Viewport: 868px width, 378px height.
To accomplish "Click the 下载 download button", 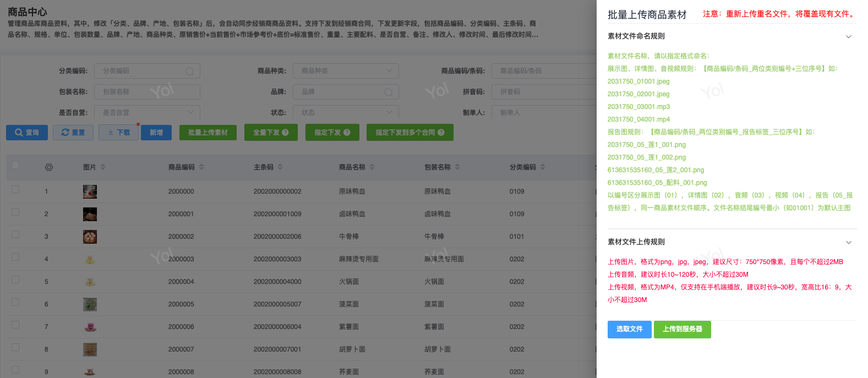I will pos(118,133).
